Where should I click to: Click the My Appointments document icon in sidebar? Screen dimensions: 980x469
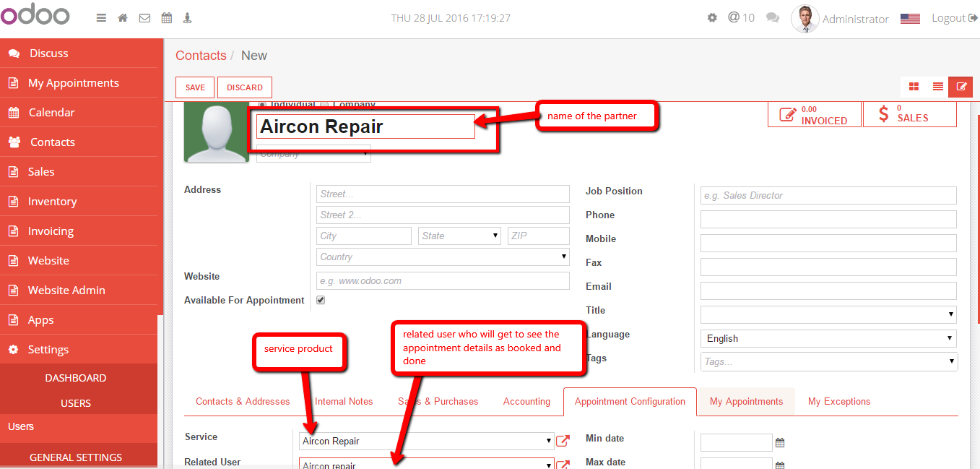13,83
